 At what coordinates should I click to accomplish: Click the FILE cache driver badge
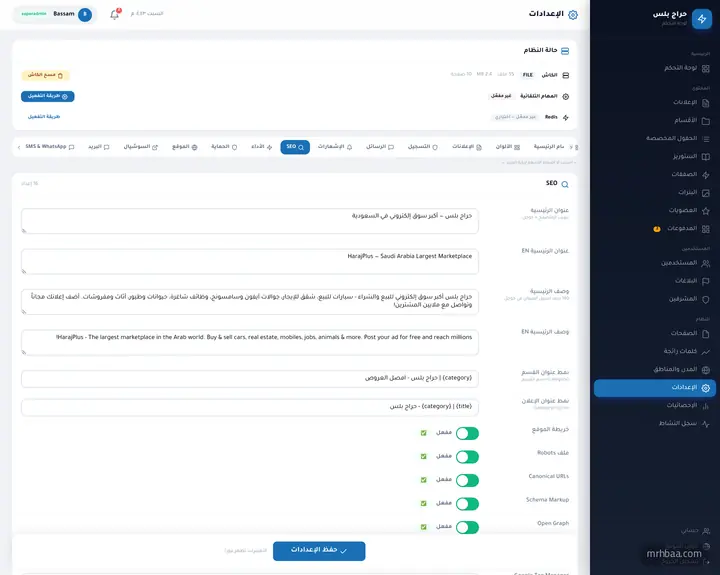pyautogui.click(x=528, y=75)
